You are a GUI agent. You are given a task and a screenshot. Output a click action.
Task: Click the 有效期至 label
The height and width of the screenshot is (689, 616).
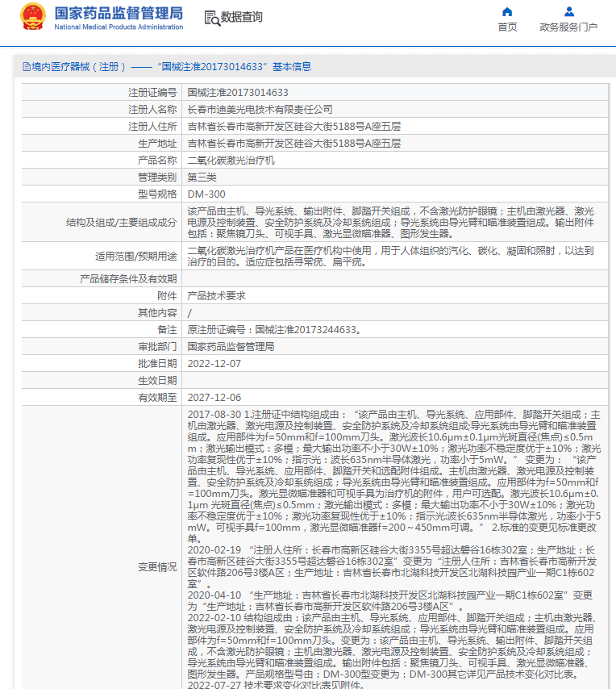point(157,398)
